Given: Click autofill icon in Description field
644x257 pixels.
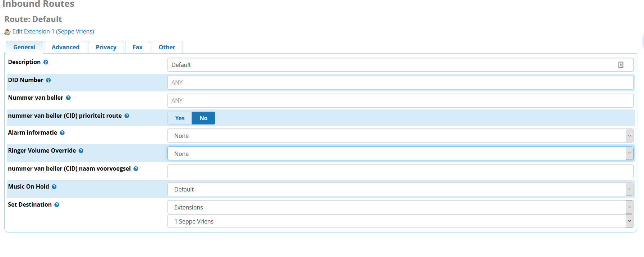Looking at the screenshot, I should (x=621, y=65).
